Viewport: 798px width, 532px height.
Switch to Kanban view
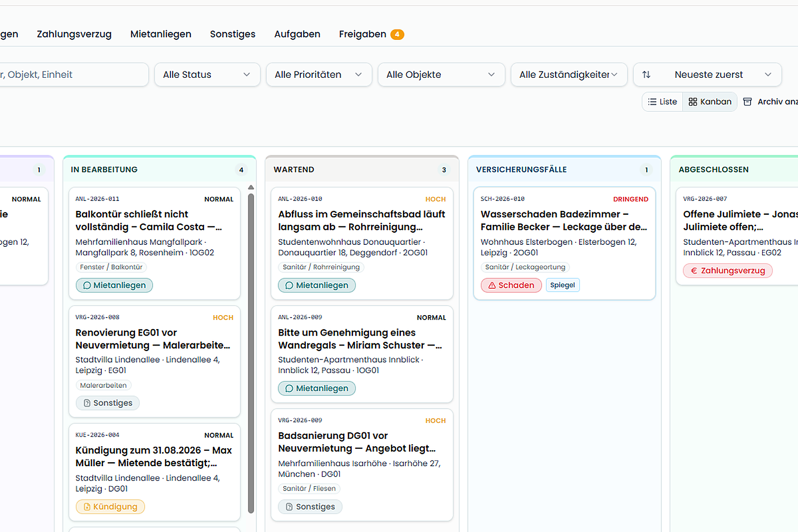[710, 102]
